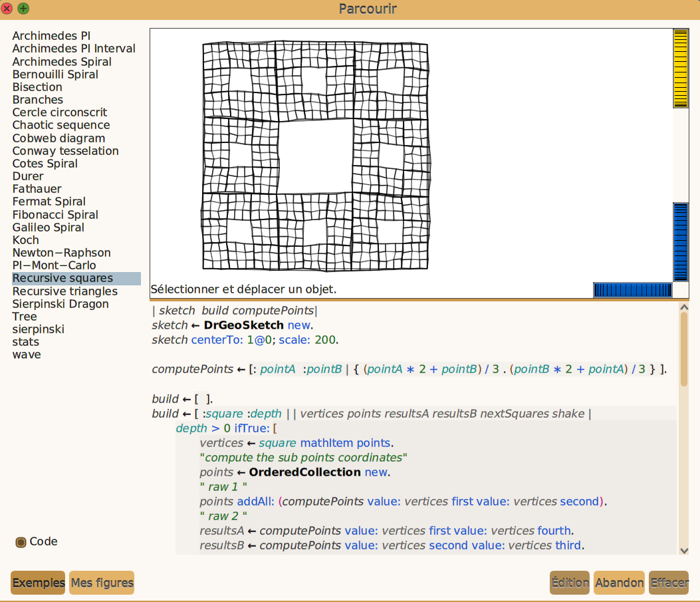Open the Koch example
The image size is (700, 602).
tap(25, 240)
